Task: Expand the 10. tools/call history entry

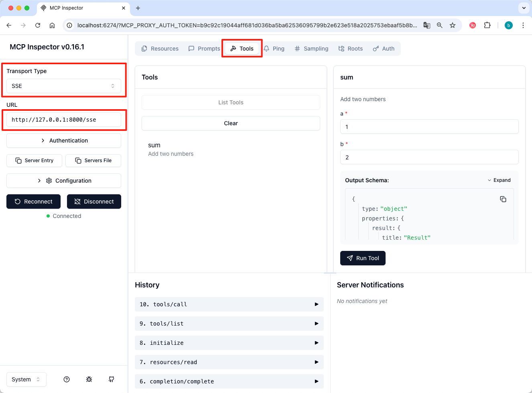Action: tap(229, 304)
